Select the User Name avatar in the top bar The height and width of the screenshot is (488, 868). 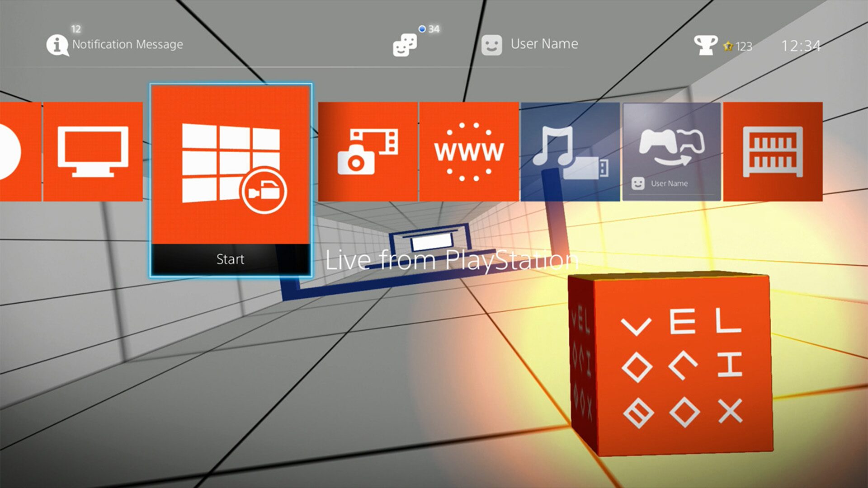tap(491, 44)
